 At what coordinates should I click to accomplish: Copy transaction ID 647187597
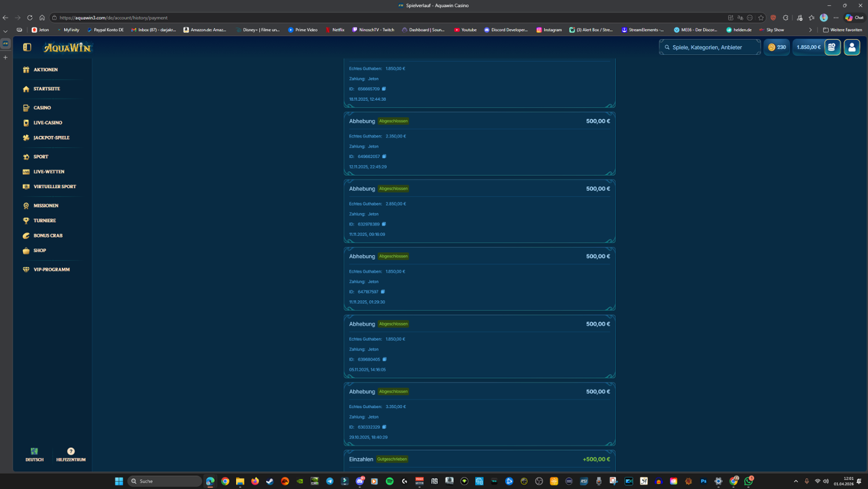pyautogui.click(x=383, y=292)
